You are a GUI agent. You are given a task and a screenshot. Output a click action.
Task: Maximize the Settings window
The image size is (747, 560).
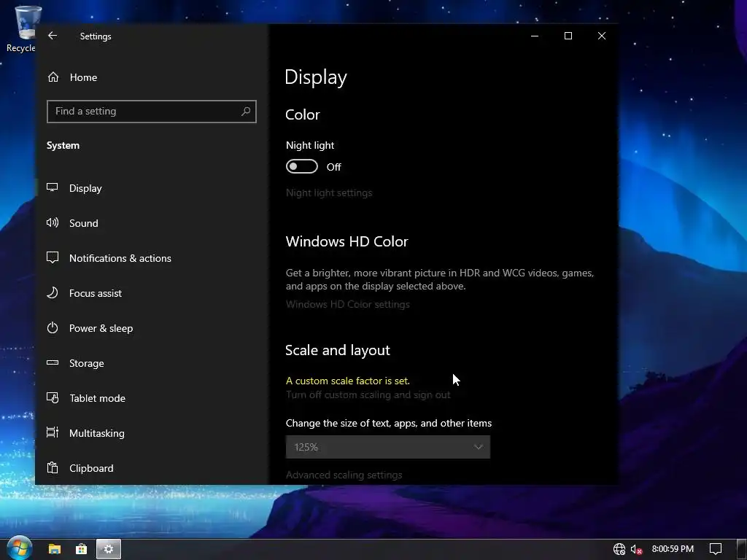point(568,36)
